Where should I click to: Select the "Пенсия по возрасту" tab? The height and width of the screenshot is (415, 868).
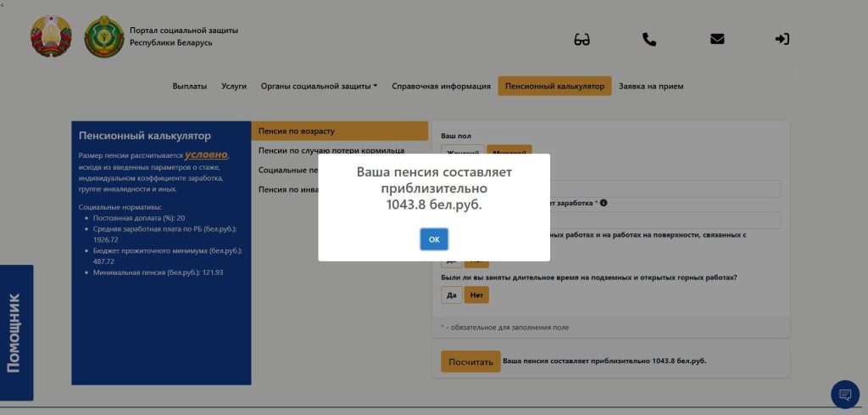tap(339, 132)
